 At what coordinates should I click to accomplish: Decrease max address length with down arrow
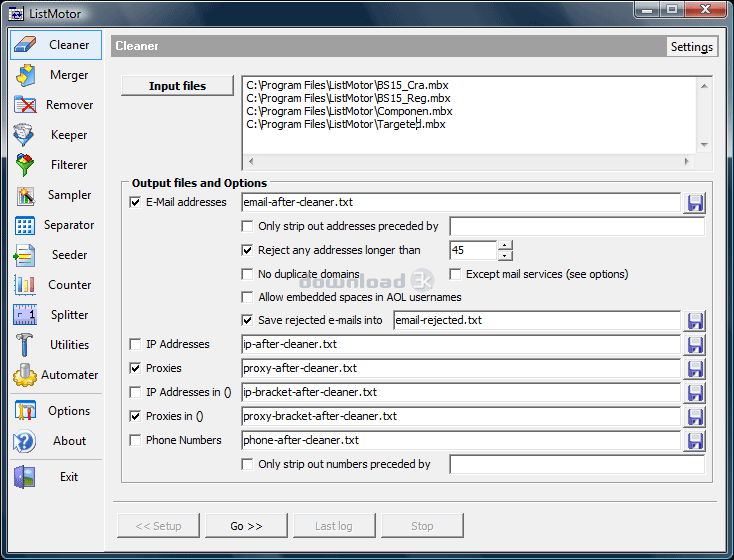pos(505,256)
